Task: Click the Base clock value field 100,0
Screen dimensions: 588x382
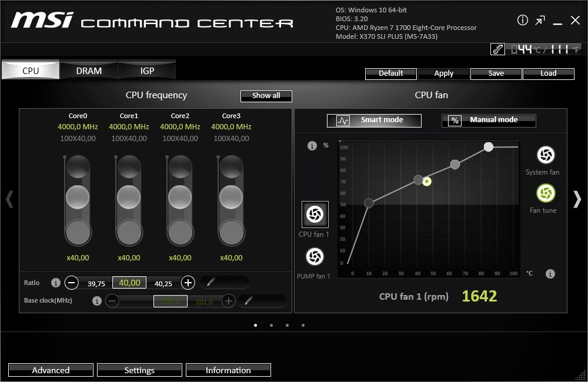Action: click(171, 301)
